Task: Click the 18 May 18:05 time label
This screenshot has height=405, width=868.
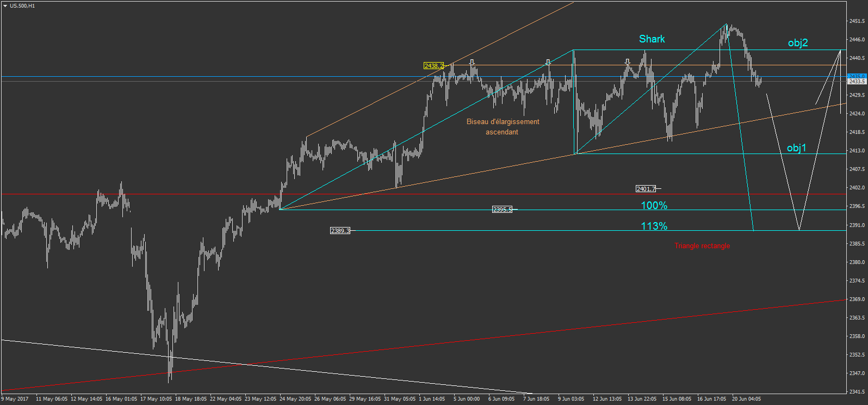Action: click(191, 399)
